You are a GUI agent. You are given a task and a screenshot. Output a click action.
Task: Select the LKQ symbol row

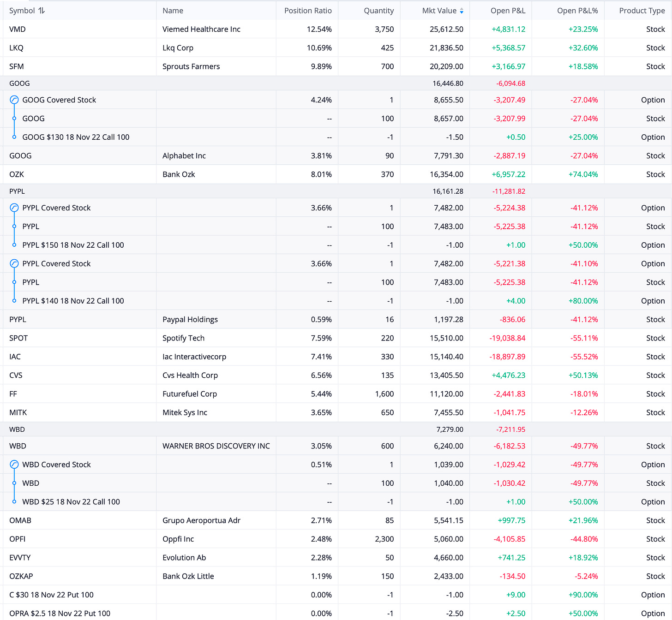tap(336, 48)
